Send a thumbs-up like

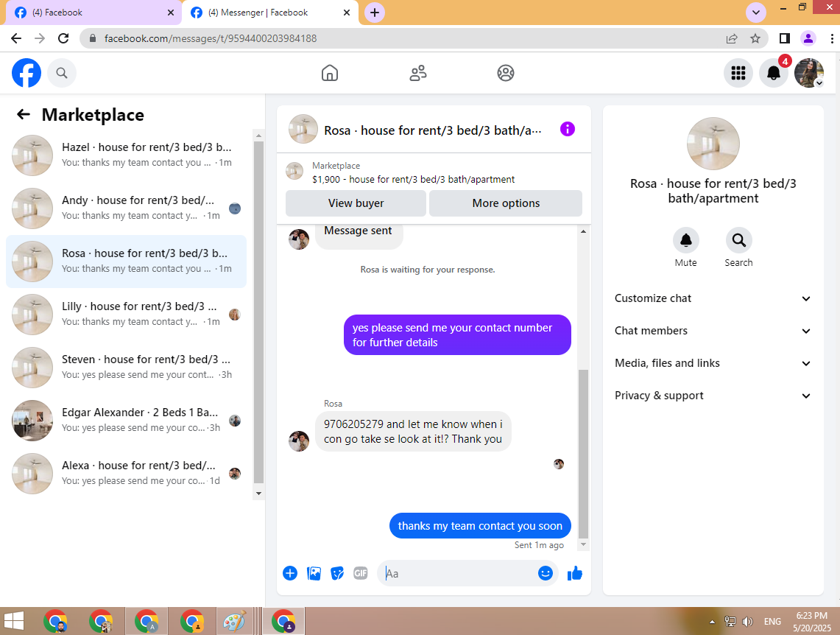point(575,573)
